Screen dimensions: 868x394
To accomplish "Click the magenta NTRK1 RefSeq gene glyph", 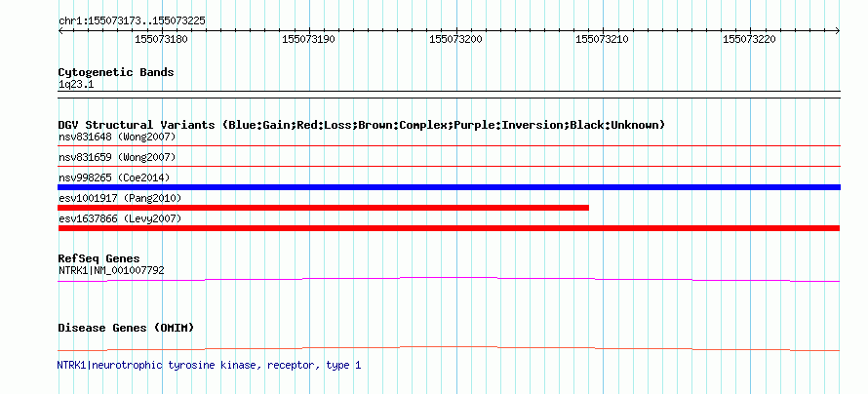I will [449, 280].
